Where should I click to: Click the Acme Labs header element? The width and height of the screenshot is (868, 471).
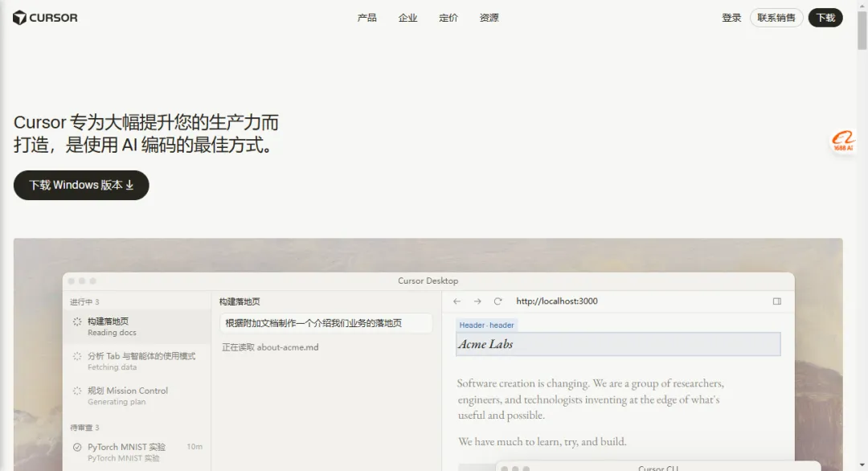(618, 344)
